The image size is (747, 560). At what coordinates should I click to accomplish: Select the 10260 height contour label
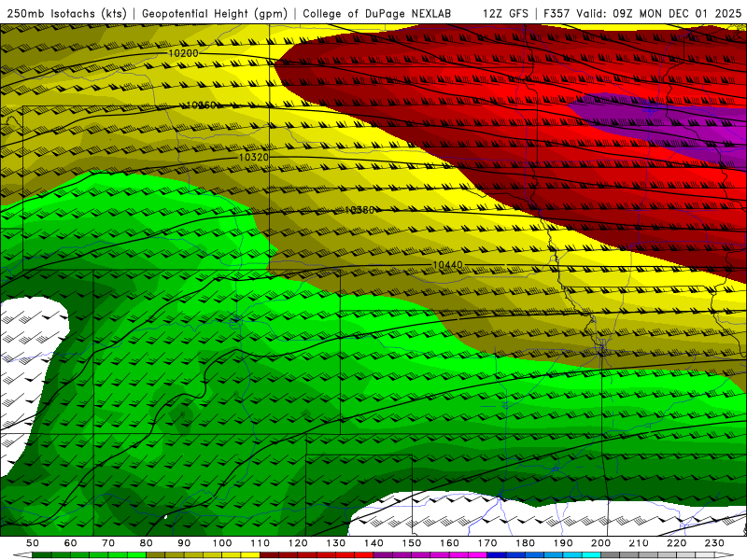tap(201, 105)
